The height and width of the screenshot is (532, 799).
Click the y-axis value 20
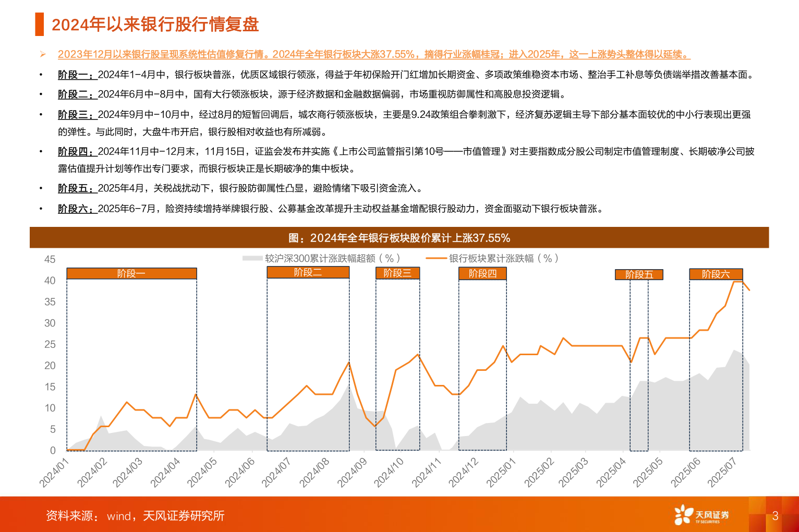tap(50, 366)
